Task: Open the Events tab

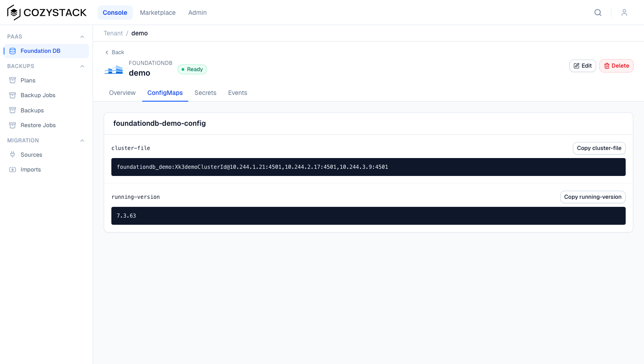Action: 237,93
